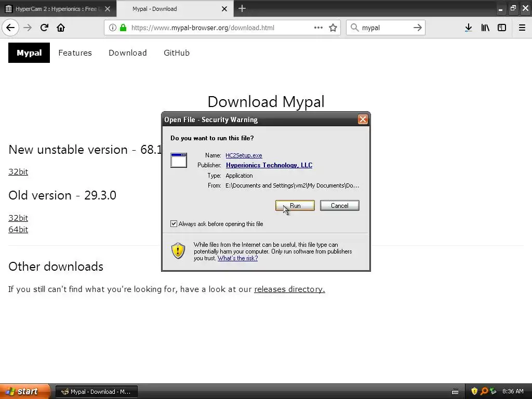
Task: Open the releases directory link
Action: 289,289
